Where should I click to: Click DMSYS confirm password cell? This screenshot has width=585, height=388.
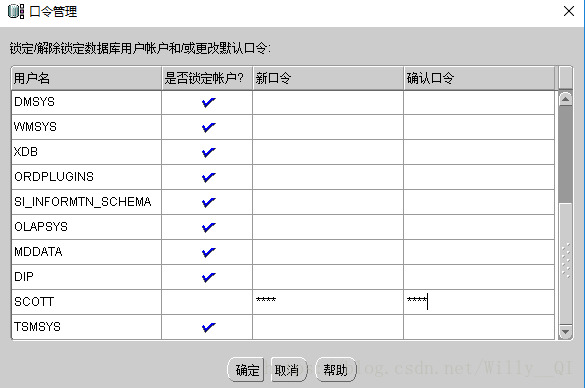click(479, 102)
